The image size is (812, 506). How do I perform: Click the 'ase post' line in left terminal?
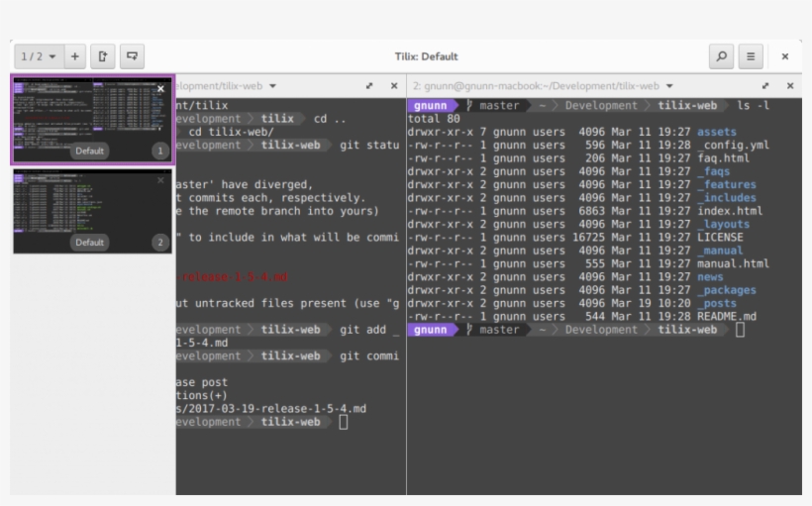(202, 383)
